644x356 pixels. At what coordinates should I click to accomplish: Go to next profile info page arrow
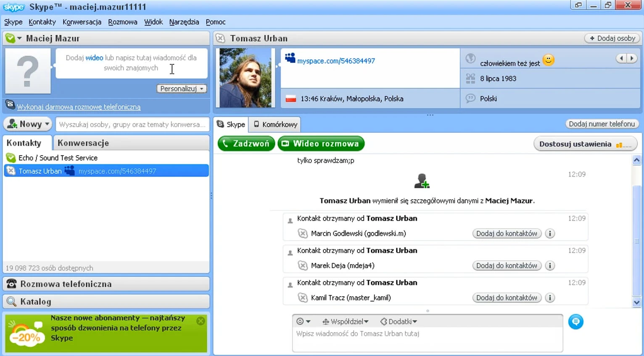click(632, 58)
